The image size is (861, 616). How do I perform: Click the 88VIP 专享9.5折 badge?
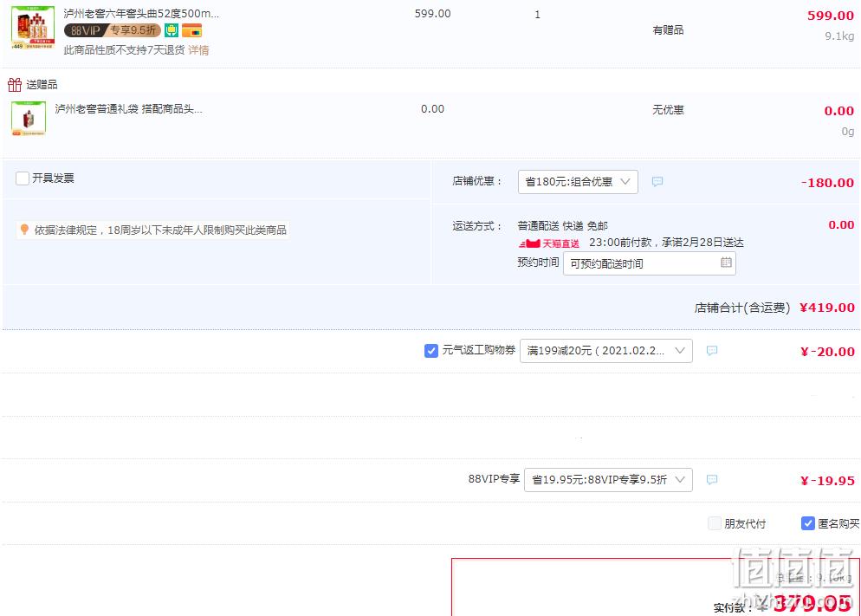point(113,30)
